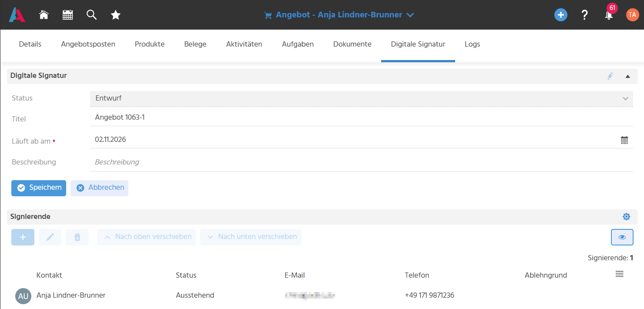
Task: Open the search magnifier icon
Action: point(91,15)
